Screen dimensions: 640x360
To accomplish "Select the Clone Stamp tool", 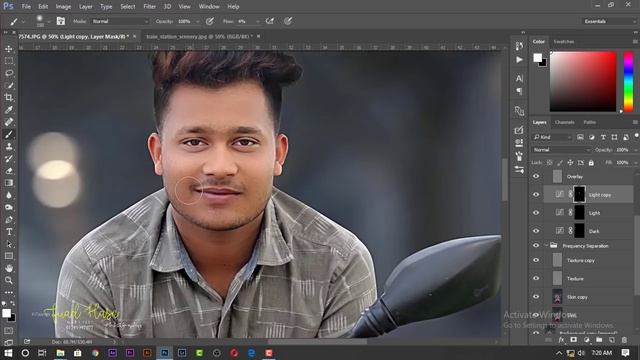I will tap(9, 147).
